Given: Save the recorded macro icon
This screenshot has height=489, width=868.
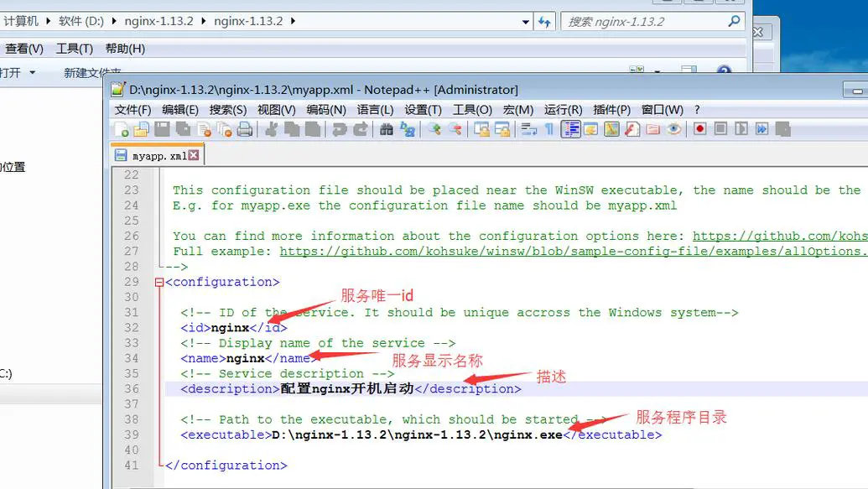Looking at the screenshot, I should [782, 129].
